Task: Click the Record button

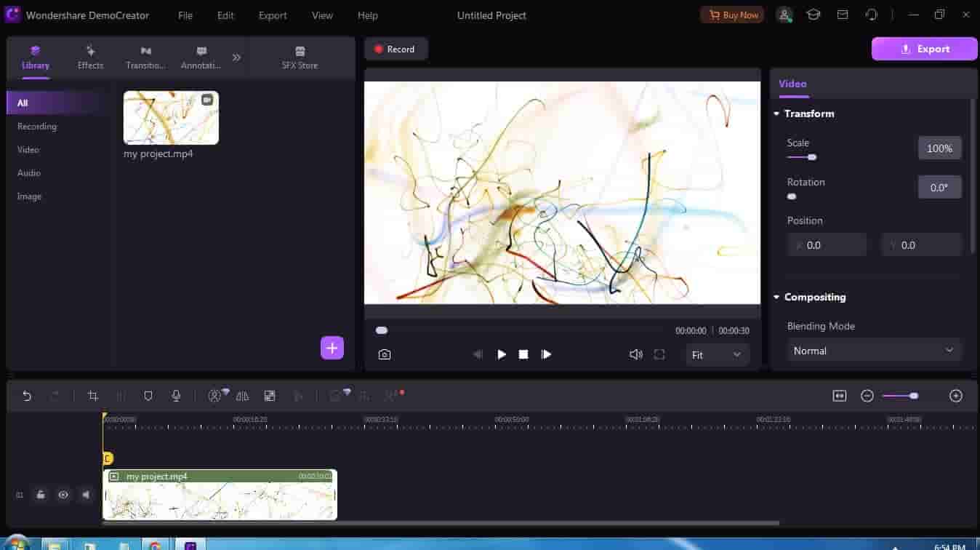Action: (x=395, y=49)
